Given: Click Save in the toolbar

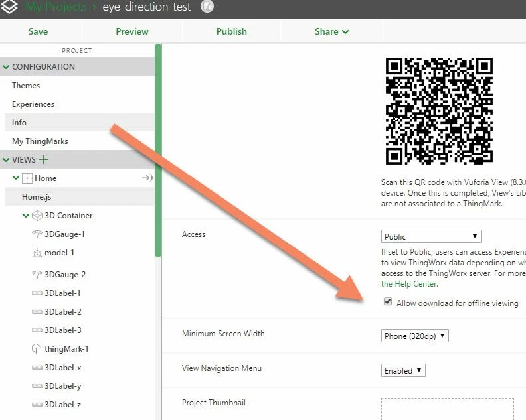Looking at the screenshot, I should (38, 31).
